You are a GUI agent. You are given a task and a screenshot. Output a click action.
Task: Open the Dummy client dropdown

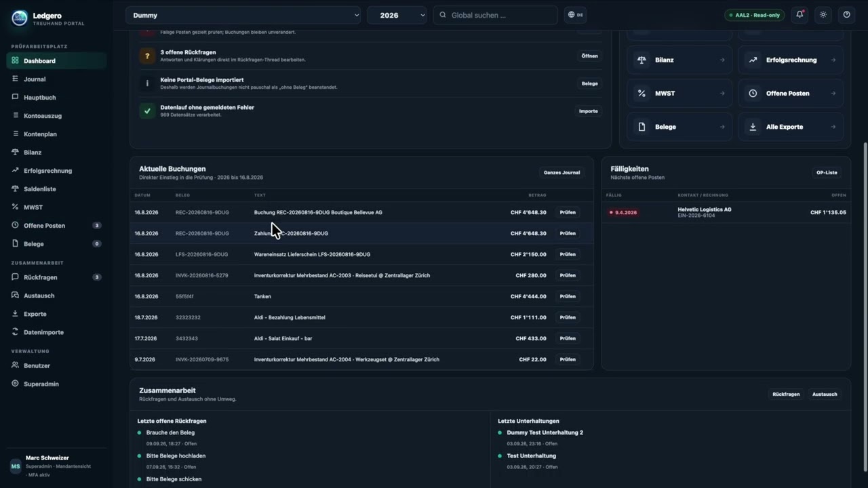243,15
